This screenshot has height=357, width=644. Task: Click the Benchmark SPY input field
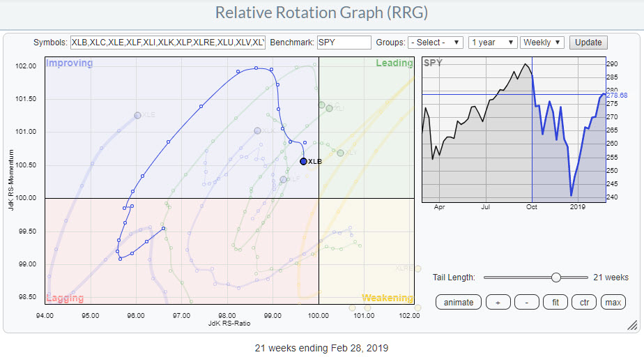pos(344,43)
